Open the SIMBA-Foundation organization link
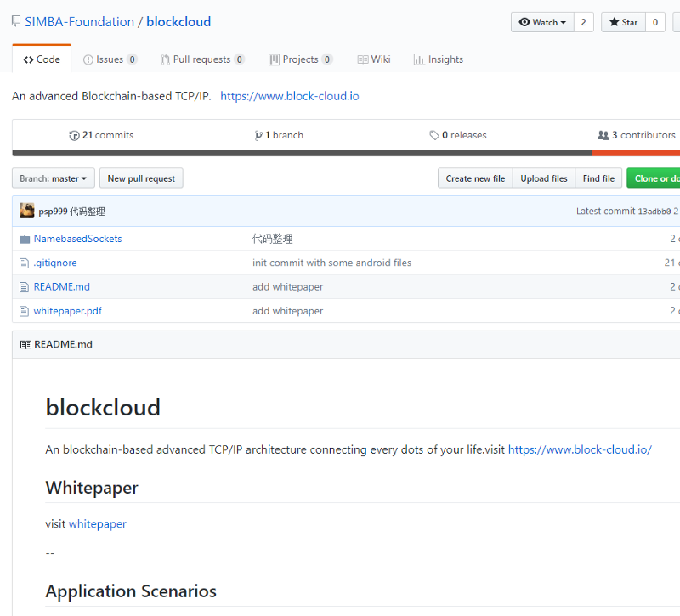The width and height of the screenshot is (680, 616). tap(79, 22)
